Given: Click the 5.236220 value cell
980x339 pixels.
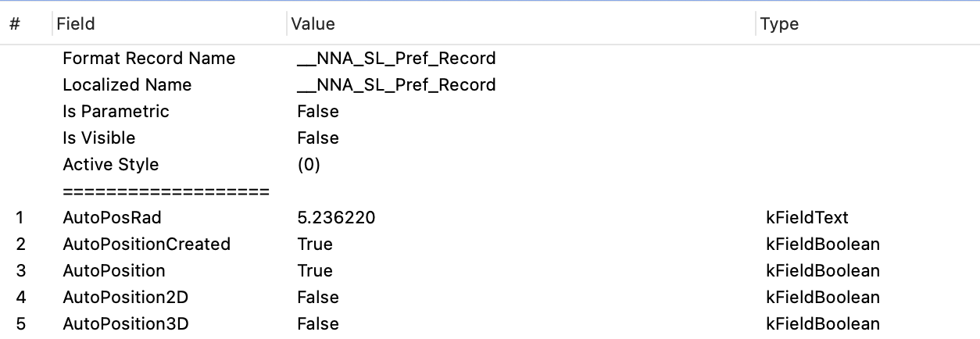Looking at the screenshot, I should point(336,218).
